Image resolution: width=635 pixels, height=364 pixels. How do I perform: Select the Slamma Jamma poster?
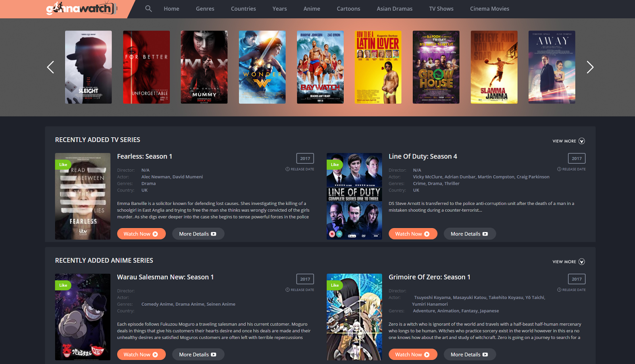coord(494,67)
